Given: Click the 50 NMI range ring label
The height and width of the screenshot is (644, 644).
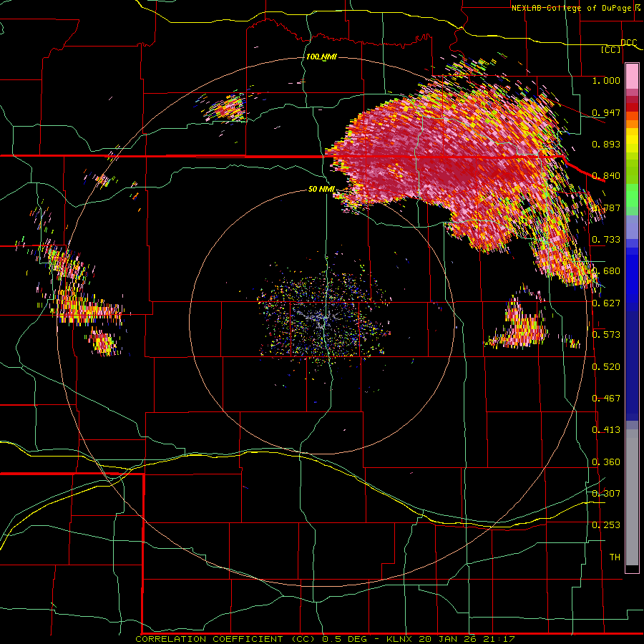Looking at the screenshot, I should pyautogui.click(x=321, y=190).
